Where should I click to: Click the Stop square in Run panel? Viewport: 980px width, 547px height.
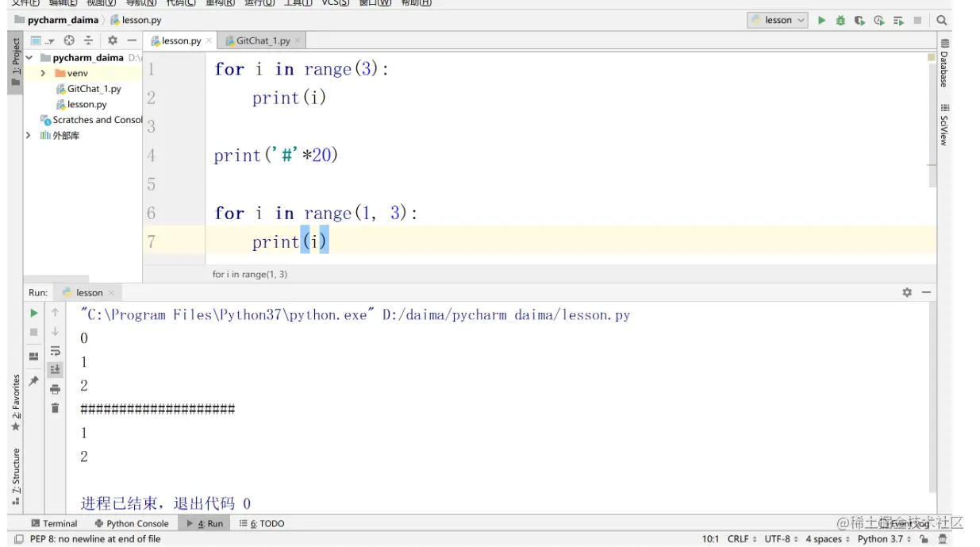coord(34,332)
